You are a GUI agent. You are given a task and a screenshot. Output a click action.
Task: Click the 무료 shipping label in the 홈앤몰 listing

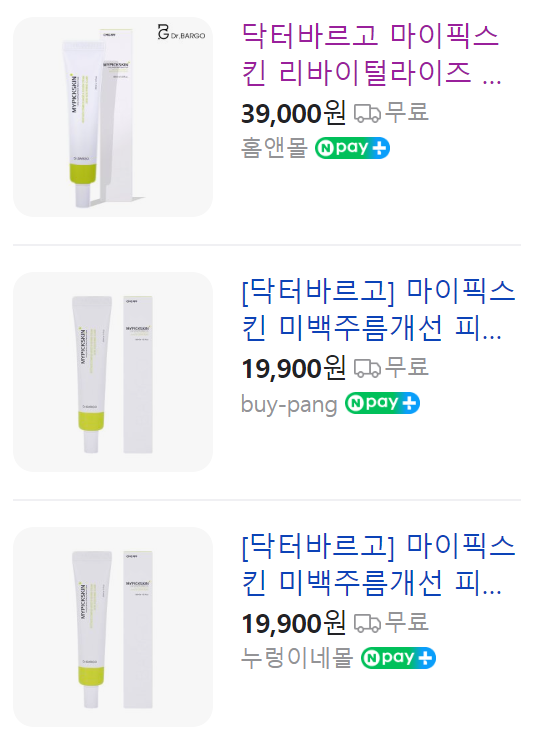click(407, 112)
